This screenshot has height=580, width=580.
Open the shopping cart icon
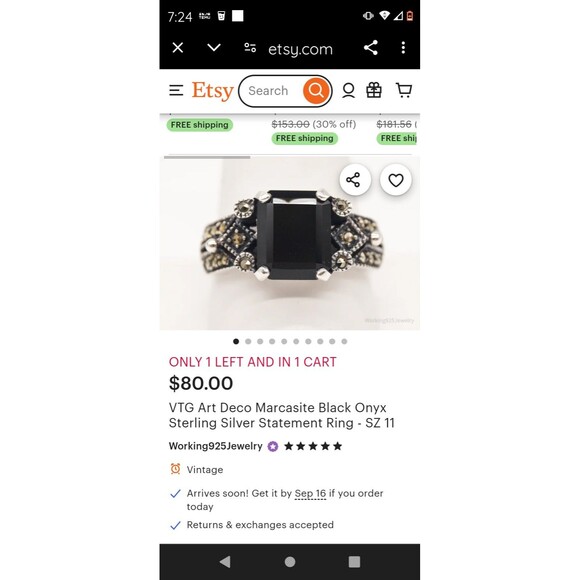point(404,90)
